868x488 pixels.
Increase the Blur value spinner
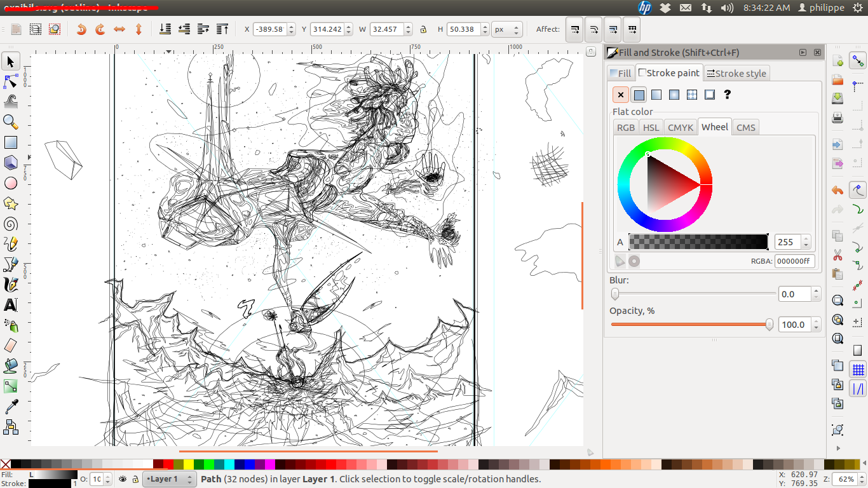[x=817, y=291]
